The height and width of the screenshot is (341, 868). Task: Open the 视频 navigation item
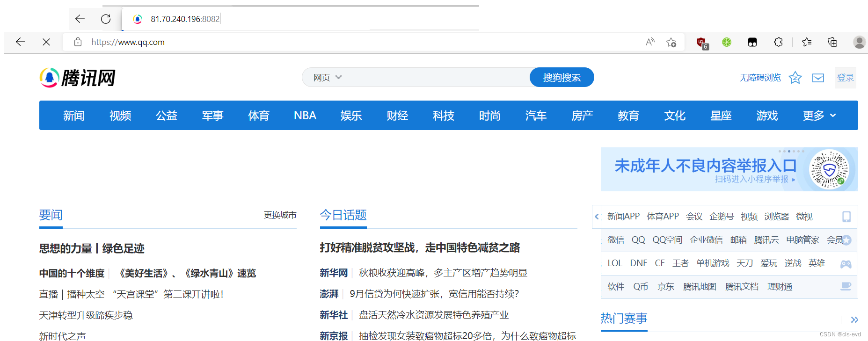120,116
